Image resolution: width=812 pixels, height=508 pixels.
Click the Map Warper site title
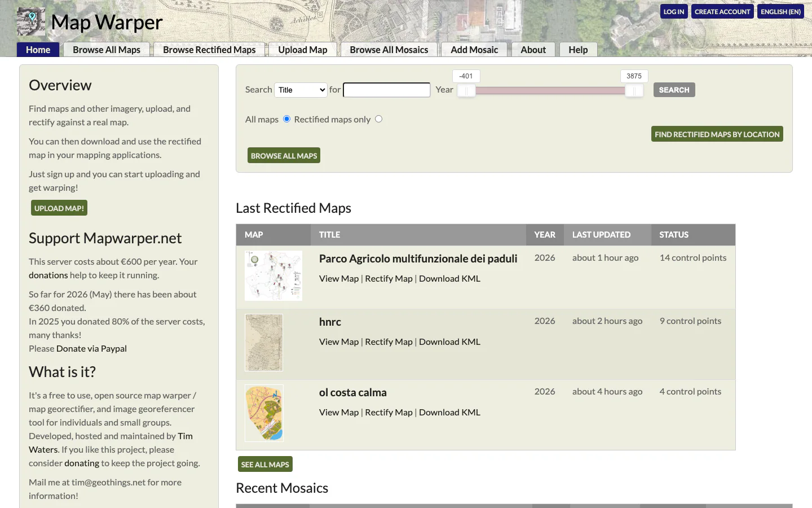107,22
